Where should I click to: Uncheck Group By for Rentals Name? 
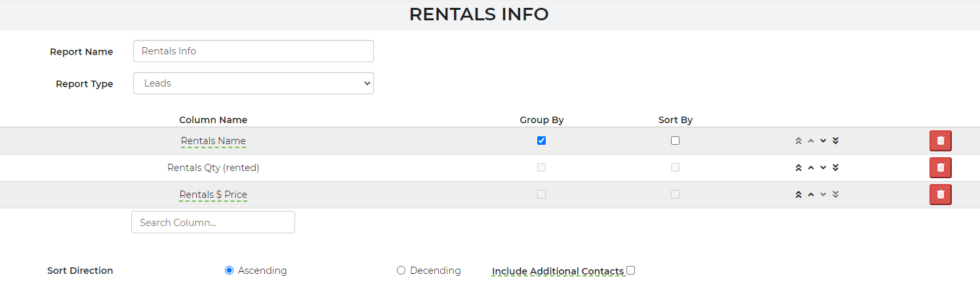pos(541,141)
